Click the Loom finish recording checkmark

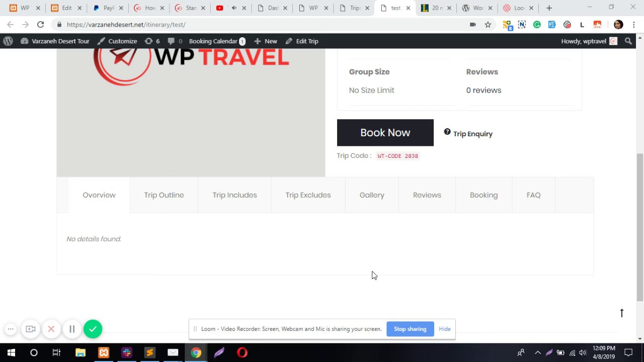click(x=93, y=329)
